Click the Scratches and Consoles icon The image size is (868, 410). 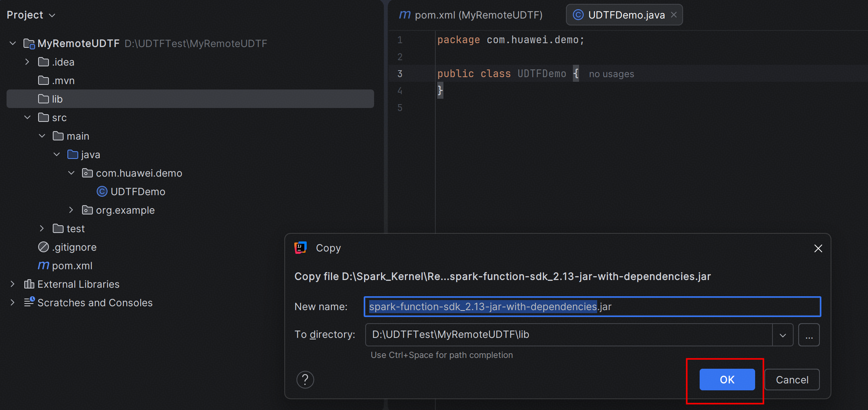tap(29, 302)
